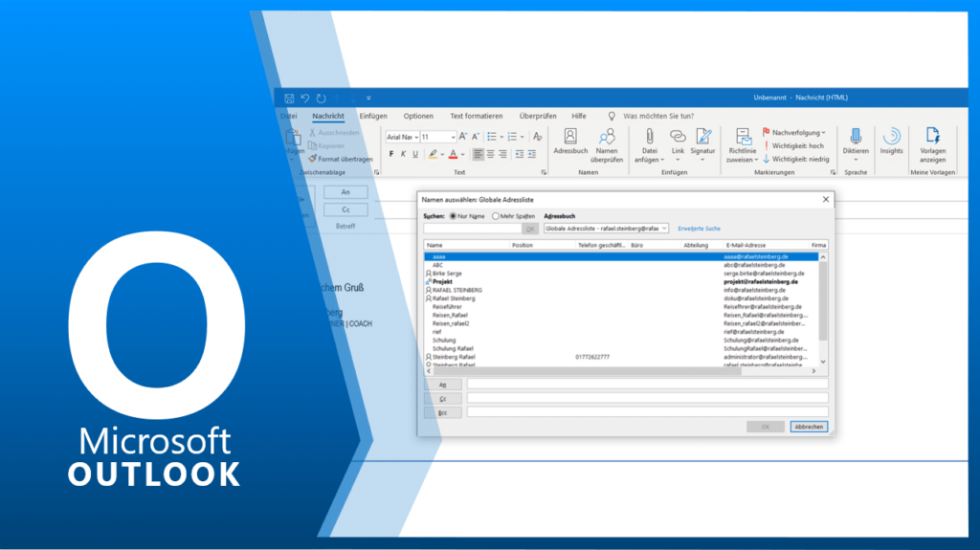Open the Globale Adressliste address book dropdown
This screenshot has height=550, width=980.
(x=664, y=229)
